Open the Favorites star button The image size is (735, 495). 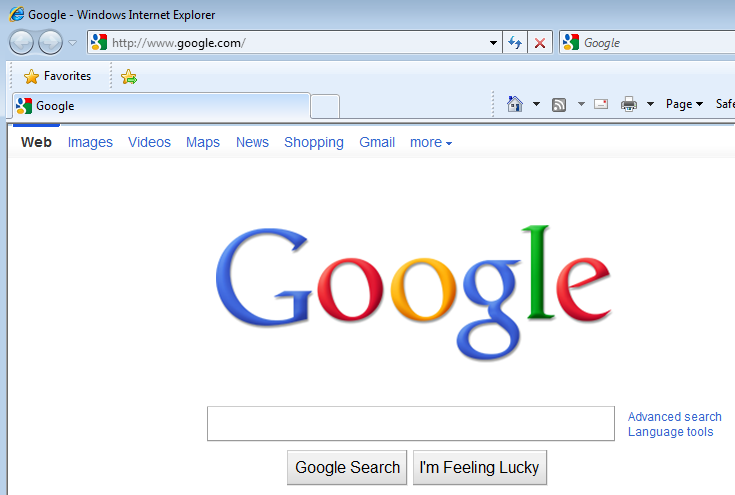(57, 76)
